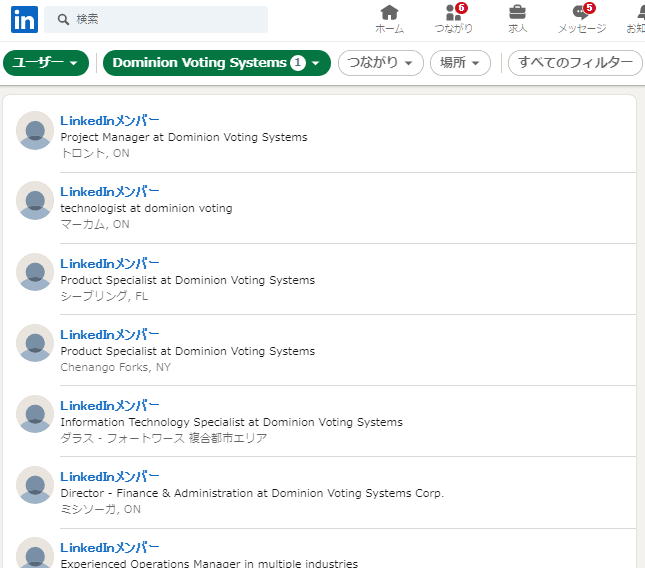Open the Dominion Voting Systems company filter
This screenshot has height=568, width=645.
tap(217, 63)
